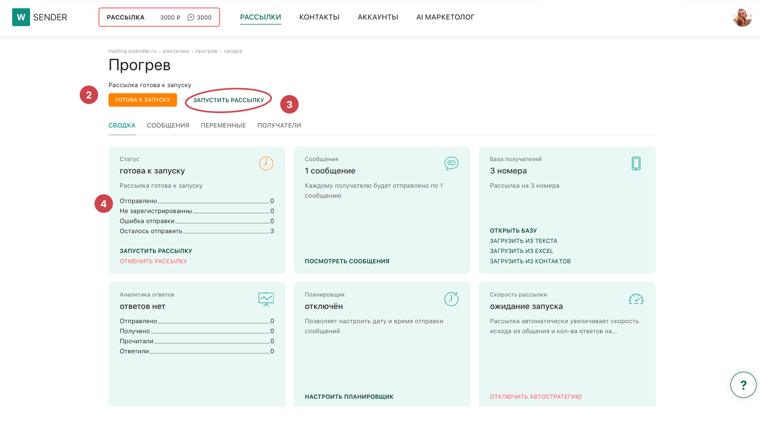Screen dimensions: 760x423
Task: Open the help question mark button
Action: pos(743,385)
